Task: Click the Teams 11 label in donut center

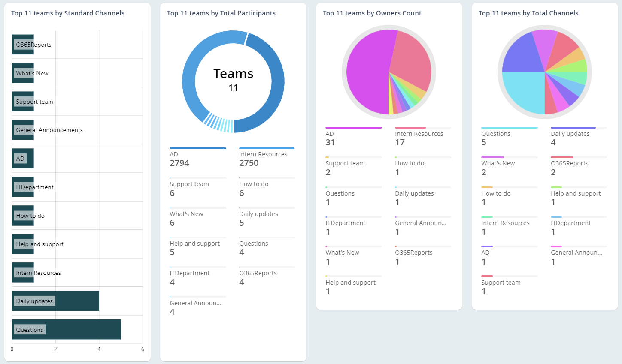Action: [x=233, y=80]
